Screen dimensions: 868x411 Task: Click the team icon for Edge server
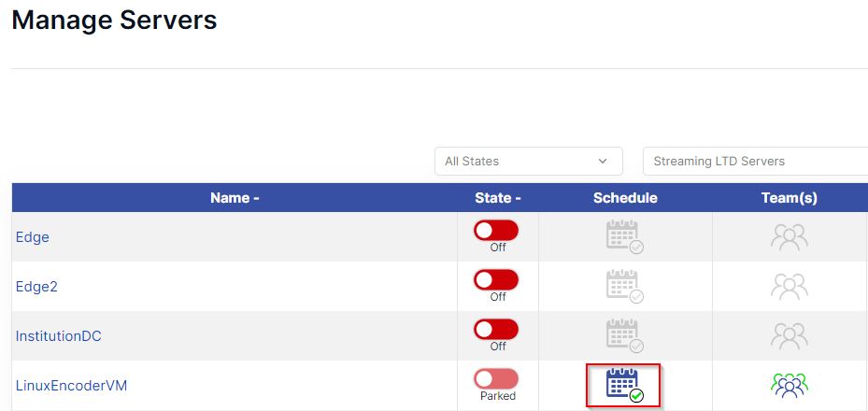click(x=790, y=236)
